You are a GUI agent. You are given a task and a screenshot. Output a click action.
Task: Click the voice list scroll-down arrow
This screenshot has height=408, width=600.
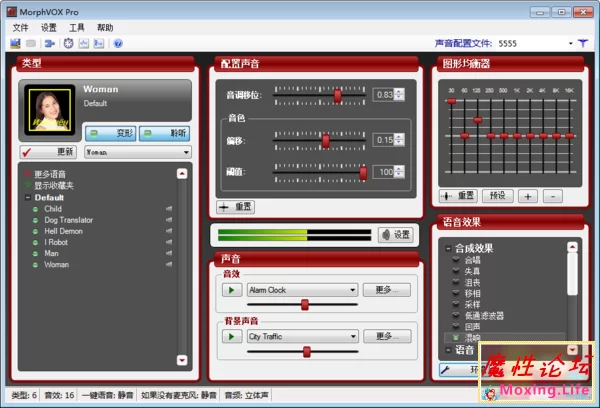tap(182, 360)
